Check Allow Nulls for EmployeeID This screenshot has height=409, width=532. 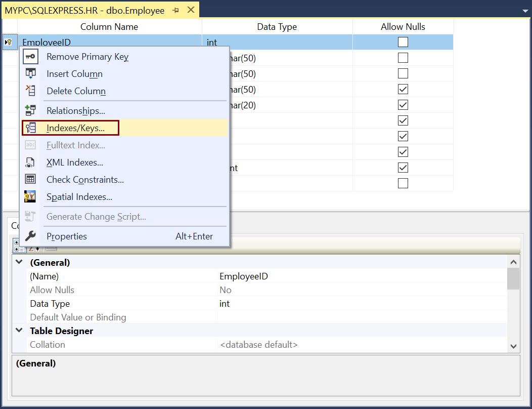pyautogui.click(x=402, y=42)
